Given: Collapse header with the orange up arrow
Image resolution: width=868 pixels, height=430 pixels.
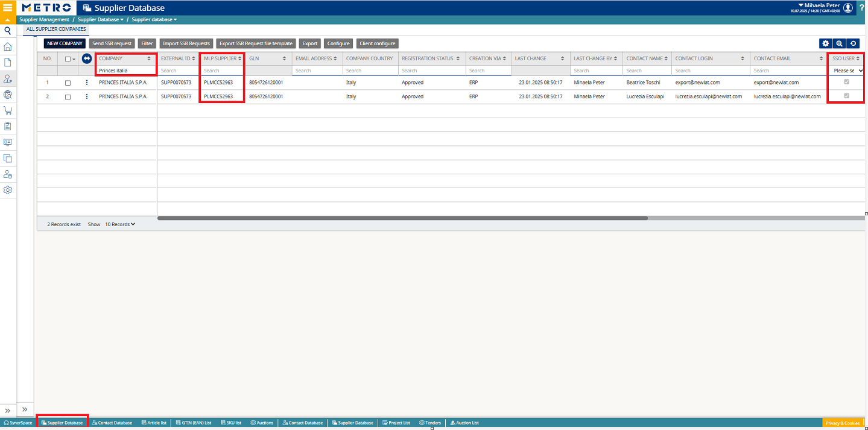Looking at the screenshot, I should [x=8, y=20].
